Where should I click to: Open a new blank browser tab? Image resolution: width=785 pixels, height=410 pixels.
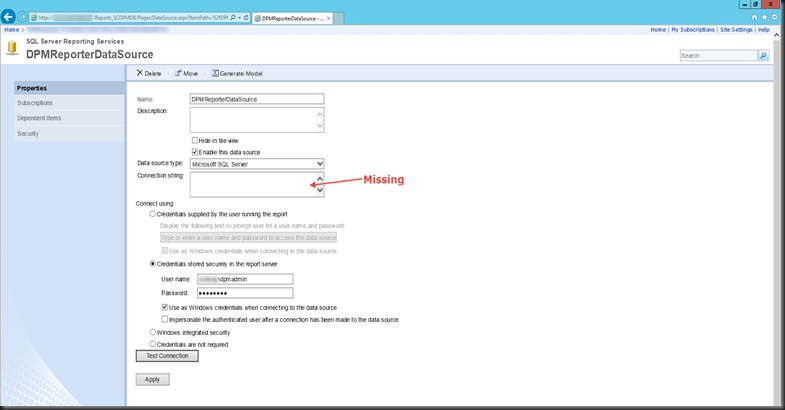338,19
